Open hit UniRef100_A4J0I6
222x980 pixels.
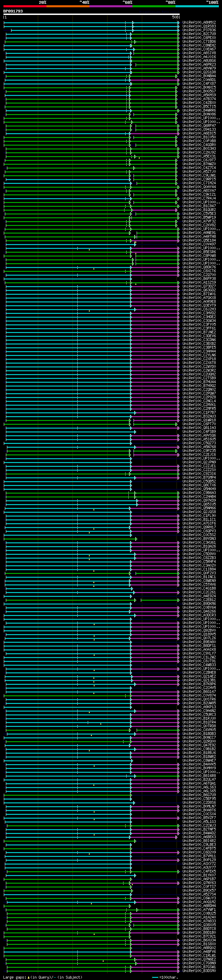[x=199, y=57]
